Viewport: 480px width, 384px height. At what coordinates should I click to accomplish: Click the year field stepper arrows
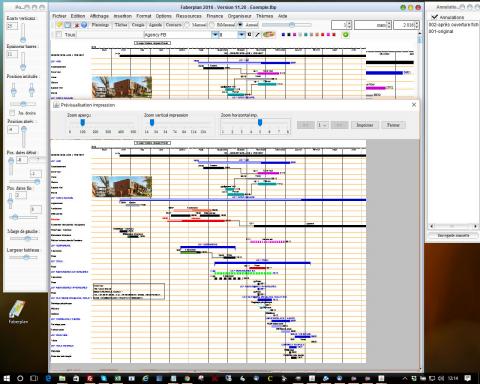[417, 25]
